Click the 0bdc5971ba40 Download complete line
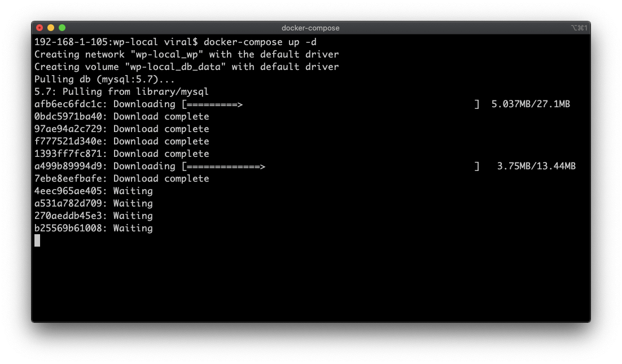 [122, 117]
